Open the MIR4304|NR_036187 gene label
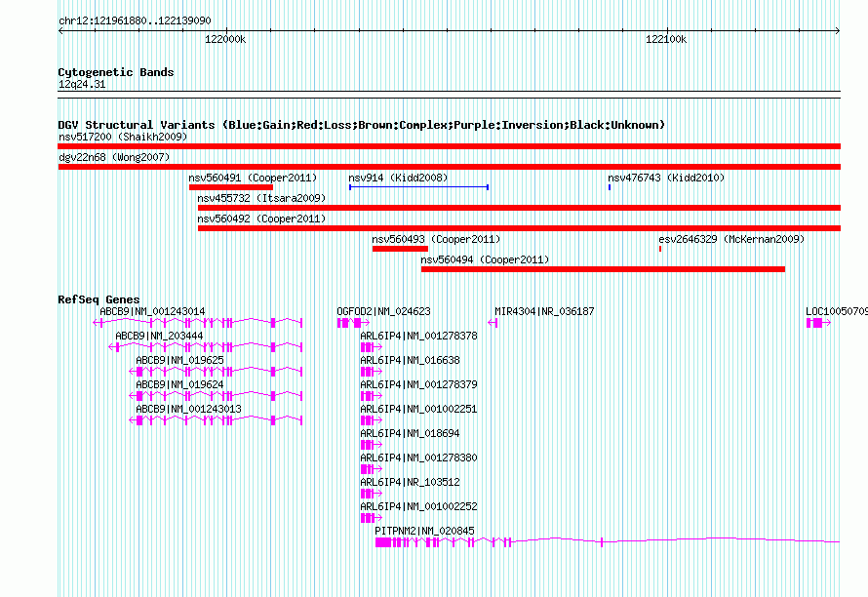 click(544, 312)
